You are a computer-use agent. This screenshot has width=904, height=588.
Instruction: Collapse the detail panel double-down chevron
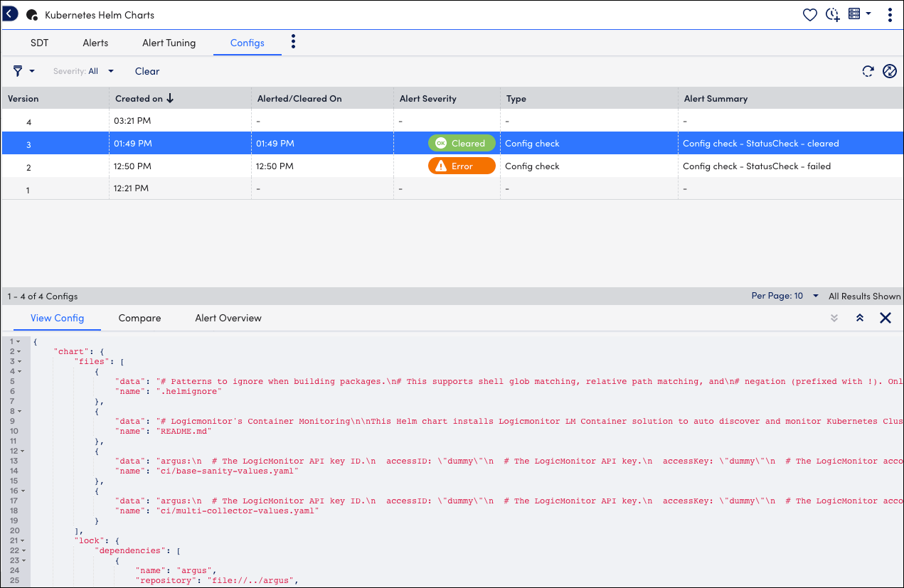[834, 318]
